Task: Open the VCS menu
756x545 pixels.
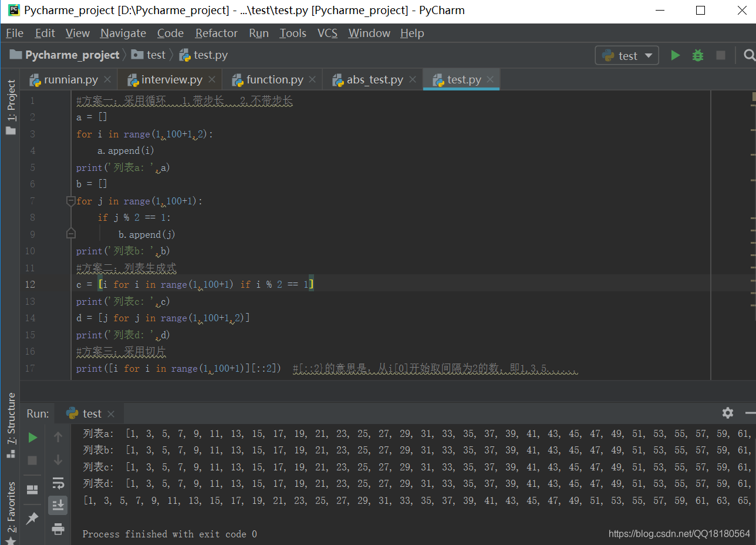Action: 328,33
